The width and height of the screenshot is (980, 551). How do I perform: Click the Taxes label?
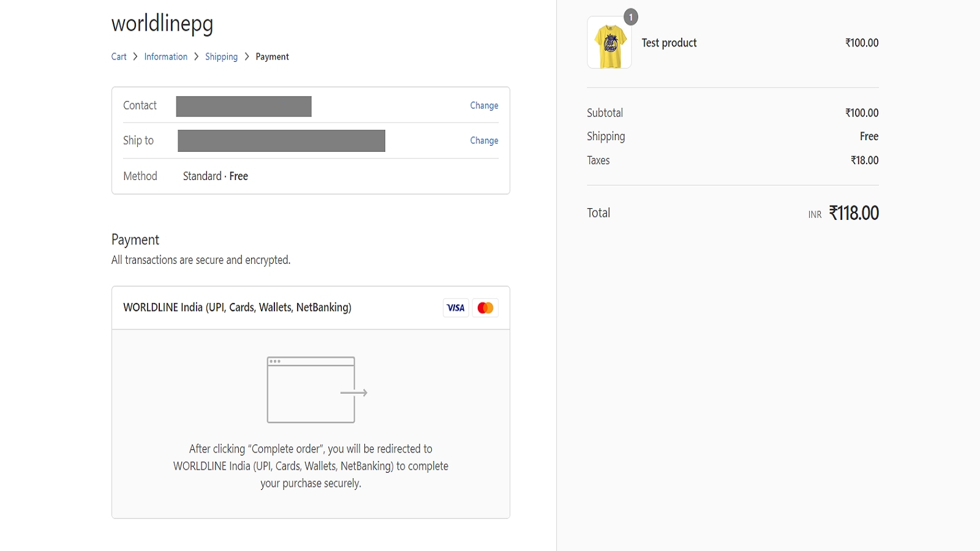point(598,160)
